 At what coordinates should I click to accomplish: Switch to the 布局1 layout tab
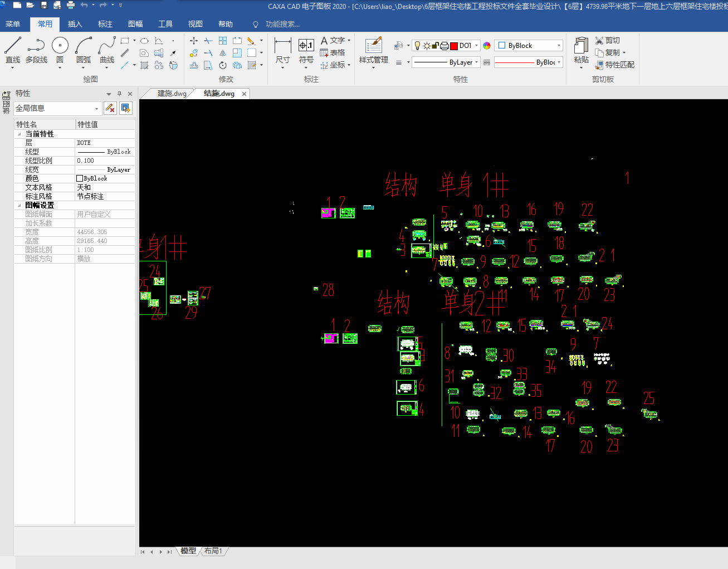pyautogui.click(x=213, y=551)
